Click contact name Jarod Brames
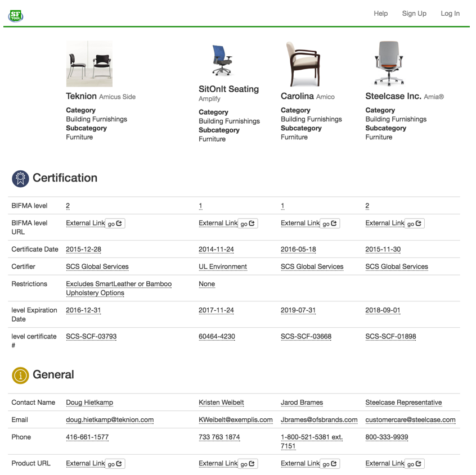This screenshot has width=476, height=475. click(x=302, y=402)
